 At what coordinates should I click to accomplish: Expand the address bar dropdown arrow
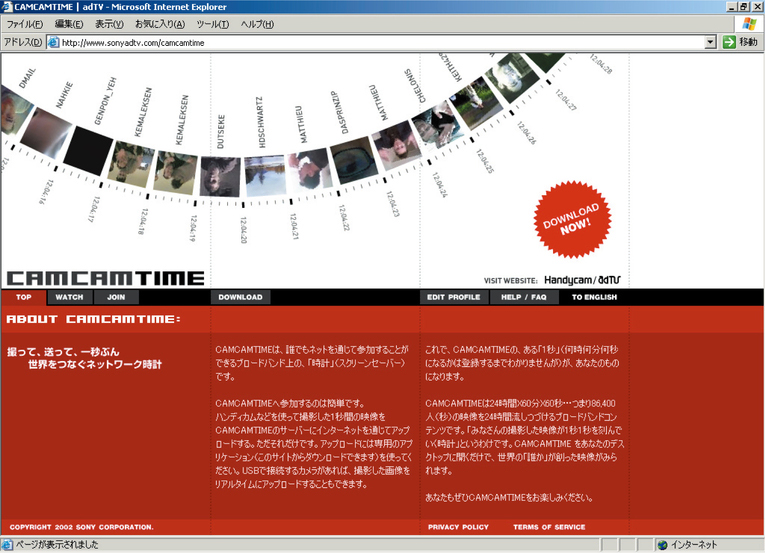point(710,42)
